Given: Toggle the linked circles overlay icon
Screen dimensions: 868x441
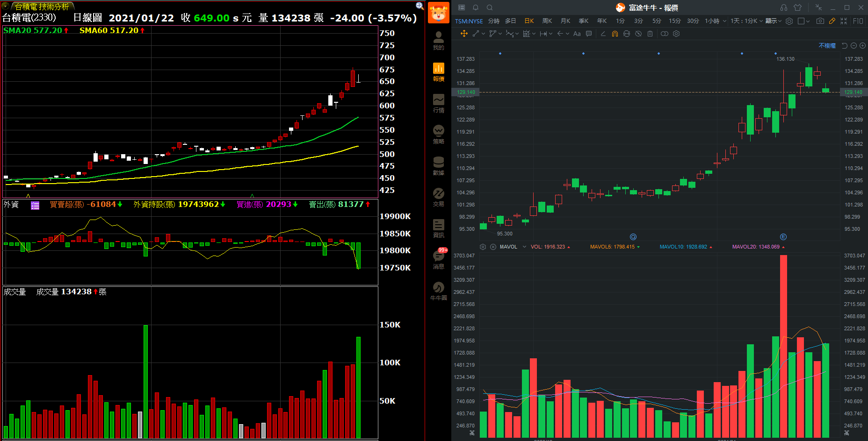Looking at the screenshot, I should [x=664, y=34].
